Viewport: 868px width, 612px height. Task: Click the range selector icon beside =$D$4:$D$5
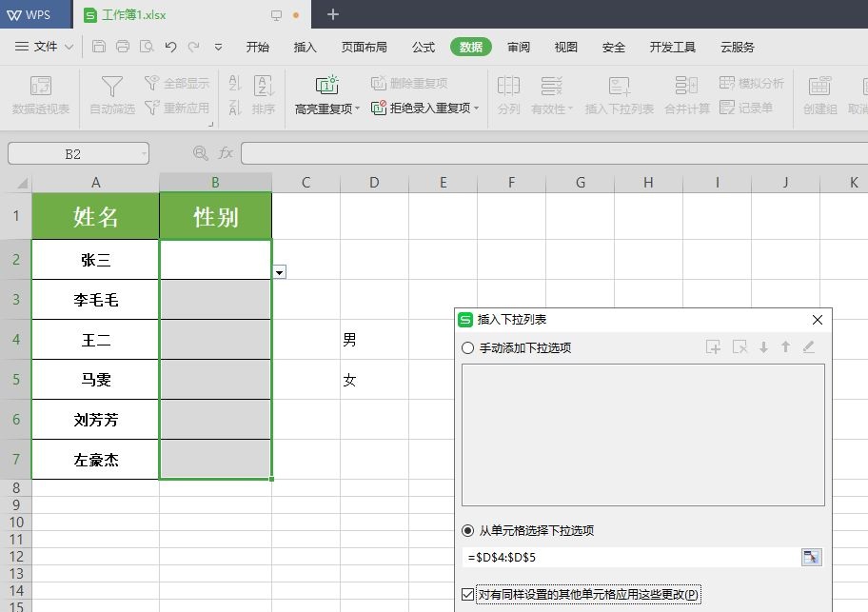point(811,558)
